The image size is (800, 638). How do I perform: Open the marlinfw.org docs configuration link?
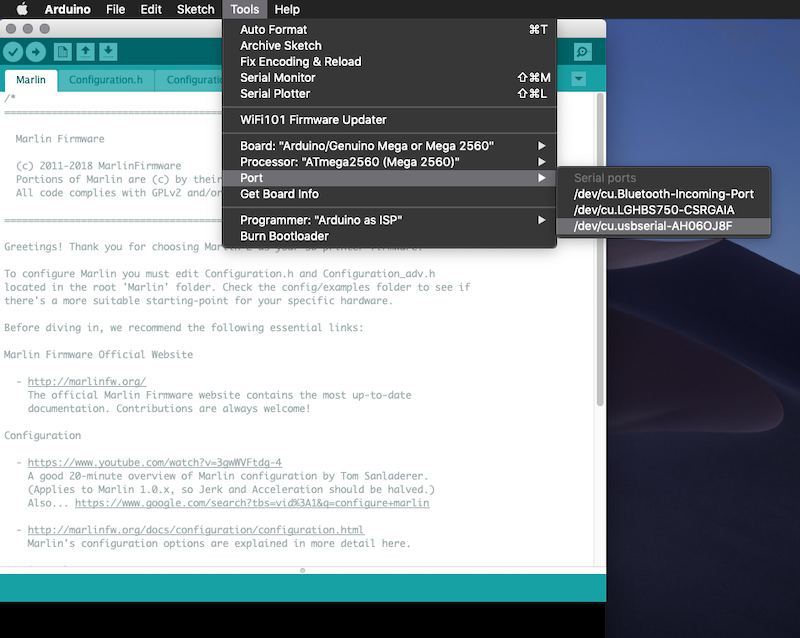coord(196,530)
